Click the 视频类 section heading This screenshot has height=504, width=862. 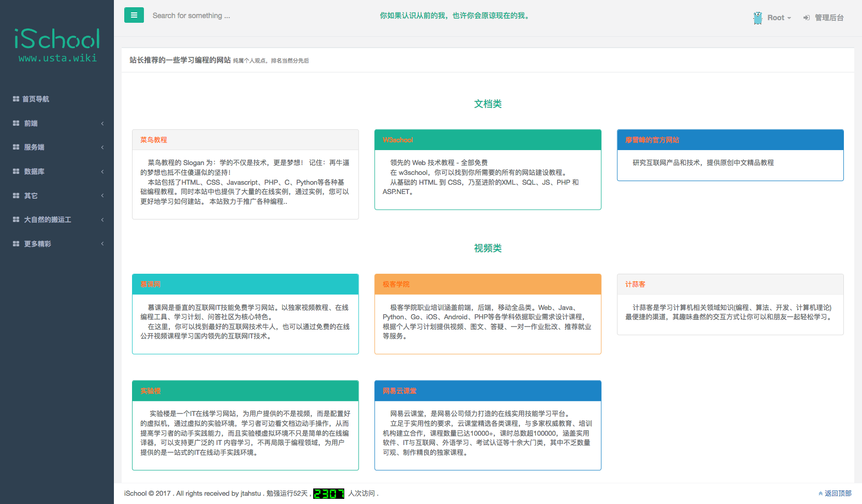click(488, 248)
